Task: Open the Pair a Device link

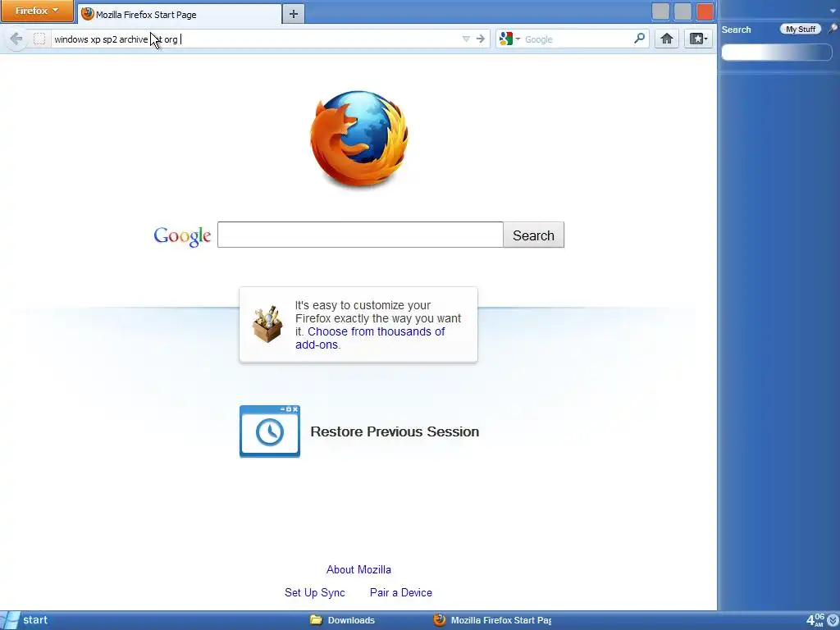Action: (x=401, y=592)
